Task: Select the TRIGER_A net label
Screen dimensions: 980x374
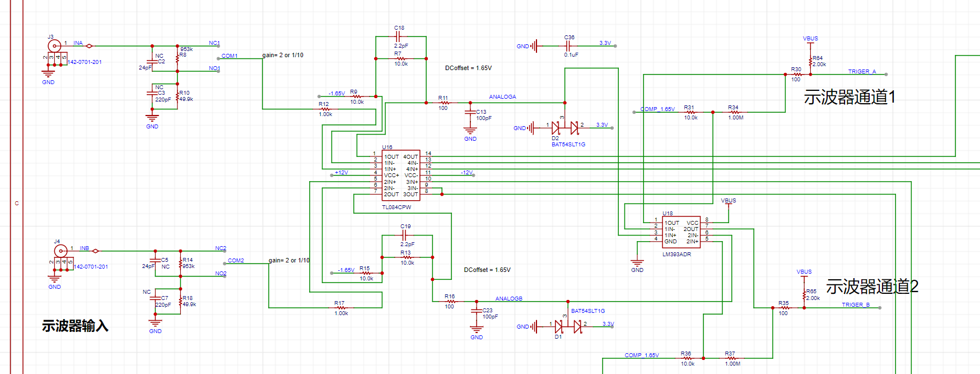Action: coord(861,72)
